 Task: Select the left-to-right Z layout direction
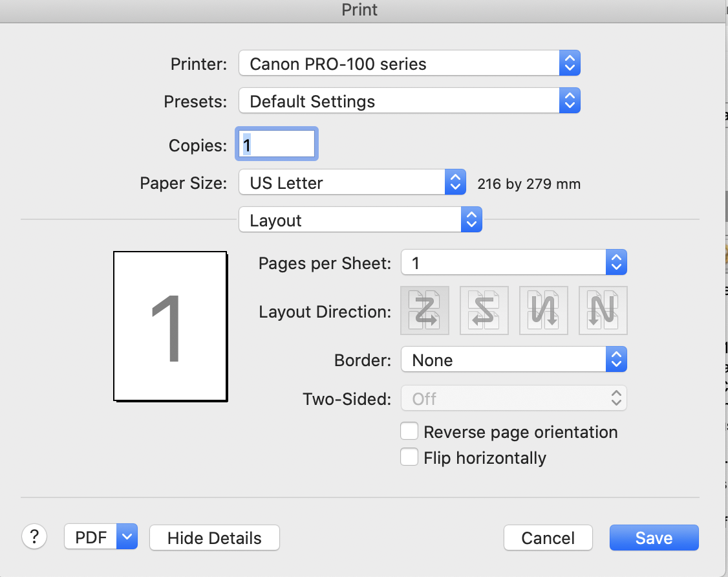pos(425,310)
